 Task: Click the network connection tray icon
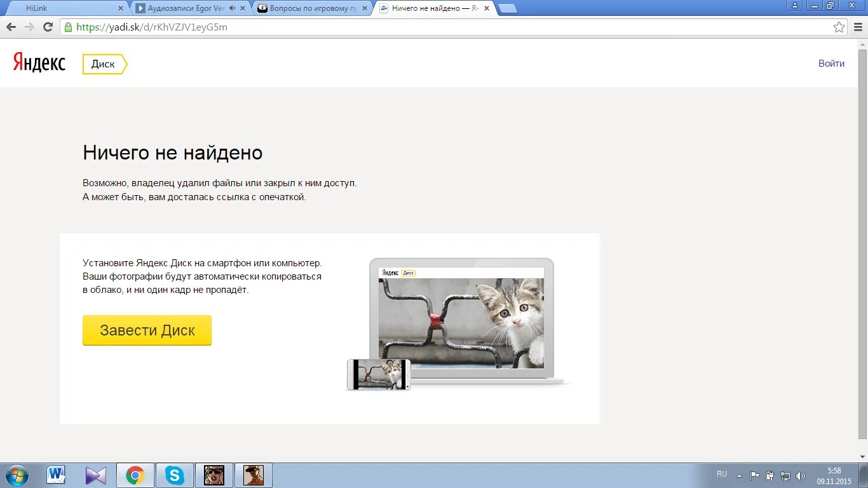point(785,475)
